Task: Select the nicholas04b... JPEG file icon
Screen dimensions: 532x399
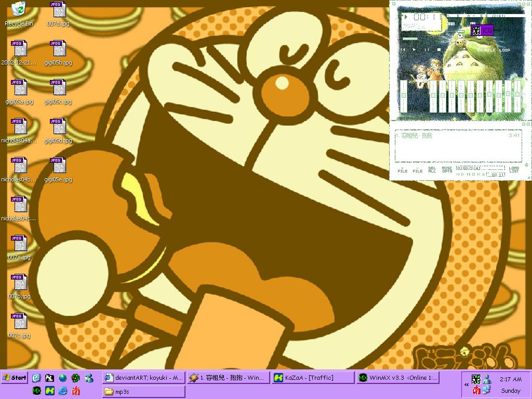Action: 19,170
